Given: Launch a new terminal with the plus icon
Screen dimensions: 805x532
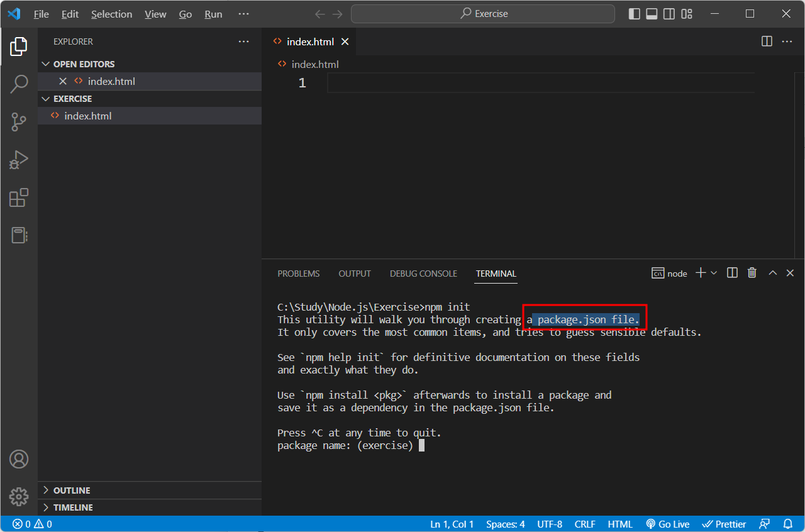Looking at the screenshot, I should pos(699,273).
